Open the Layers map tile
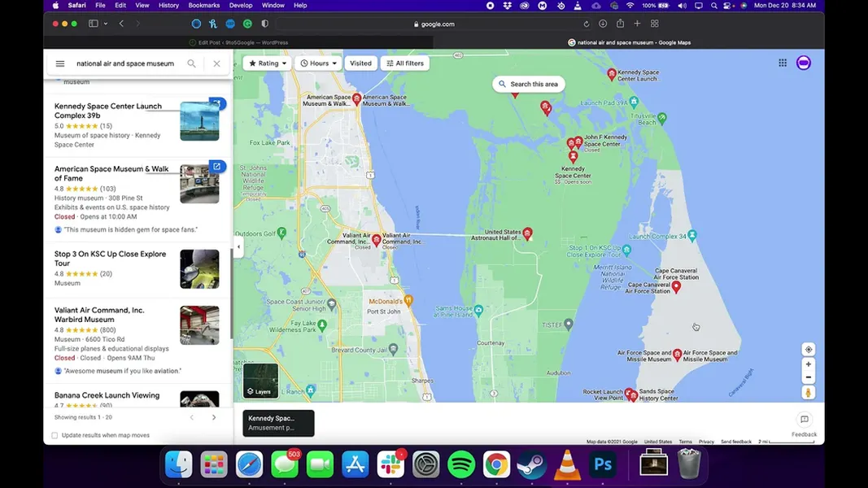This screenshot has width=868, height=488. 261,381
